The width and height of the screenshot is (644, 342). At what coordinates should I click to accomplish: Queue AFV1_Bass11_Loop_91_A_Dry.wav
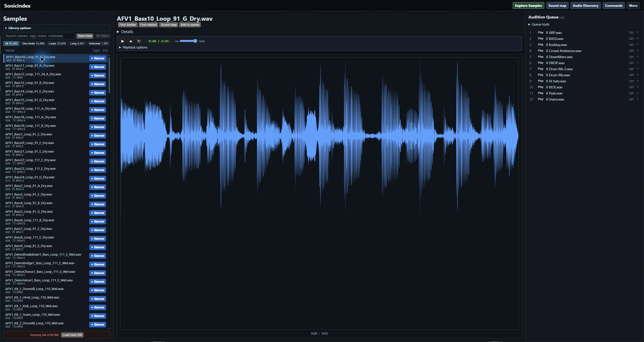click(x=98, y=67)
